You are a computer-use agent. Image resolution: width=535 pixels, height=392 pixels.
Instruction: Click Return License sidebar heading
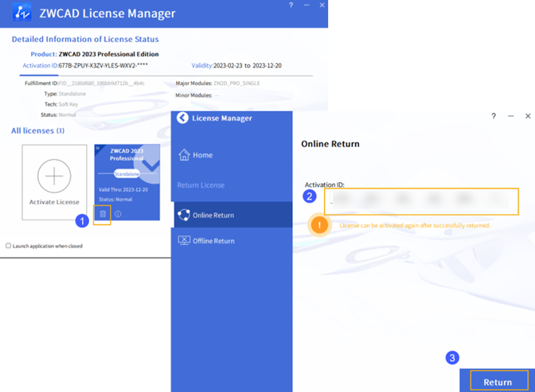201,185
